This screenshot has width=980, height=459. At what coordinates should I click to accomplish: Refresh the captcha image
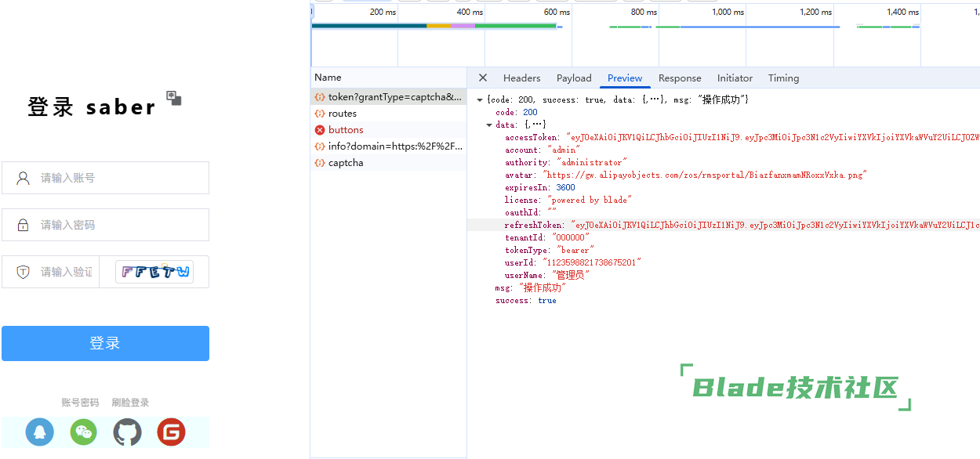point(154,272)
